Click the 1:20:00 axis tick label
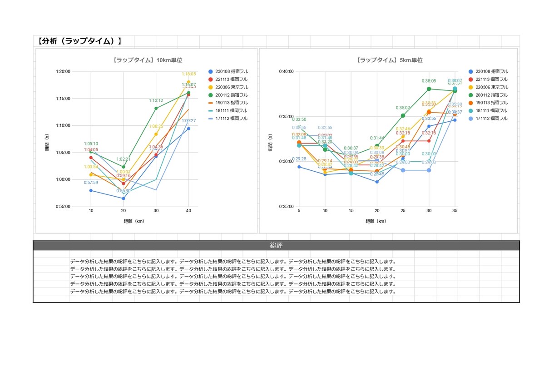The image size is (554, 392). [x=63, y=71]
